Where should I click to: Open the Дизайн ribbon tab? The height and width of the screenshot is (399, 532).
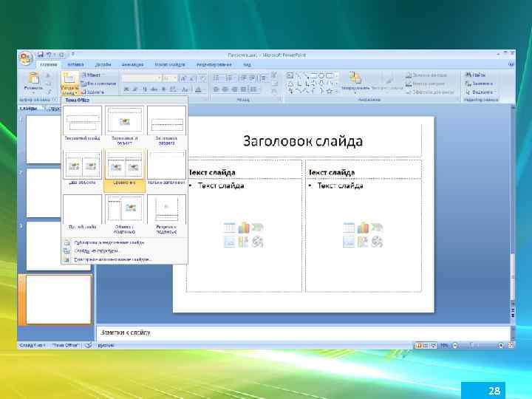[x=103, y=64]
